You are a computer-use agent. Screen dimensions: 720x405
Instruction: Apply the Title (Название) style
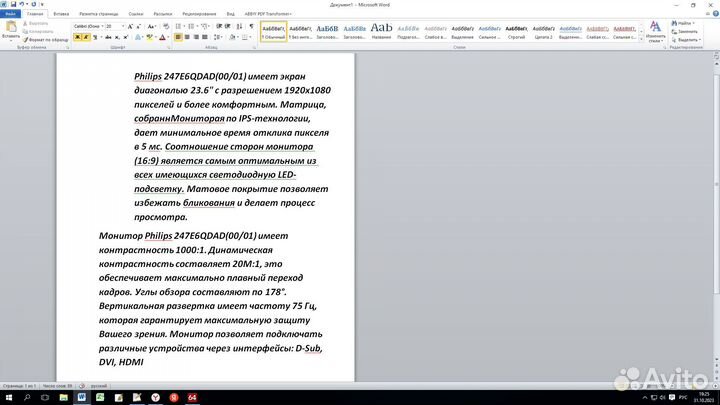tap(382, 31)
